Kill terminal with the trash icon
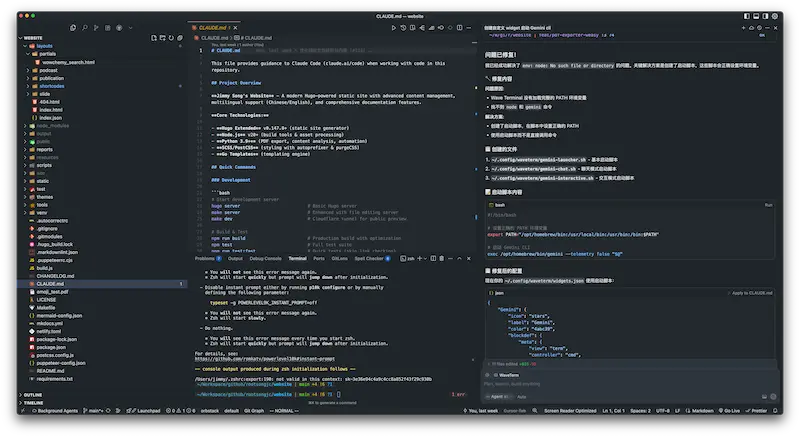 [442, 259]
